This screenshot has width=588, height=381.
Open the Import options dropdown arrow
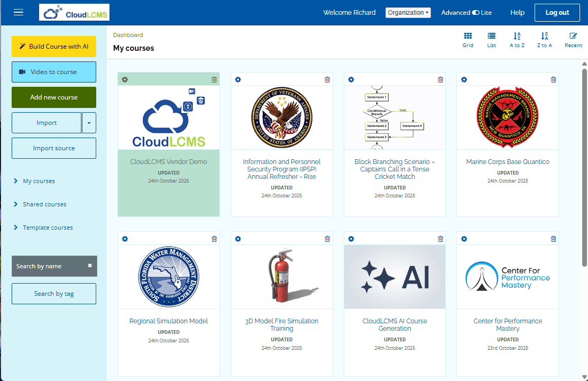pos(88,122)
